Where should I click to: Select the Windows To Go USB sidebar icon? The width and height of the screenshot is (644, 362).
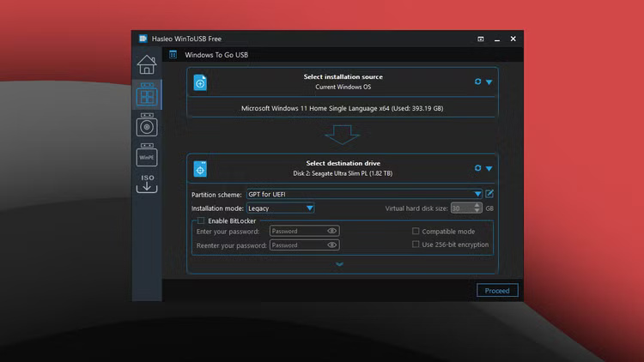click(x=147, y=95)
